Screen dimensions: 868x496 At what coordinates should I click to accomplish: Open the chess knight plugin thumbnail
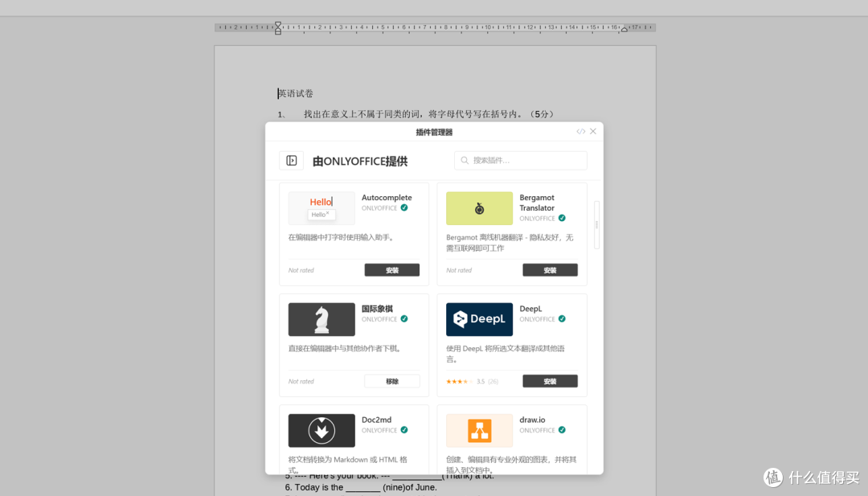pos(321,319)
